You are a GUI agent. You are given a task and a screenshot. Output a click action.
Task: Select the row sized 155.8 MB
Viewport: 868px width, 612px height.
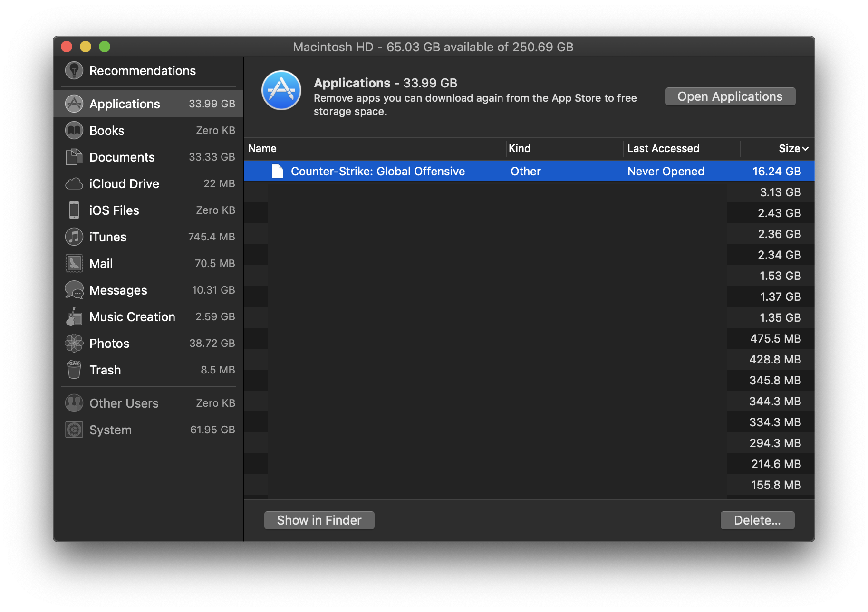coord(529,485)
